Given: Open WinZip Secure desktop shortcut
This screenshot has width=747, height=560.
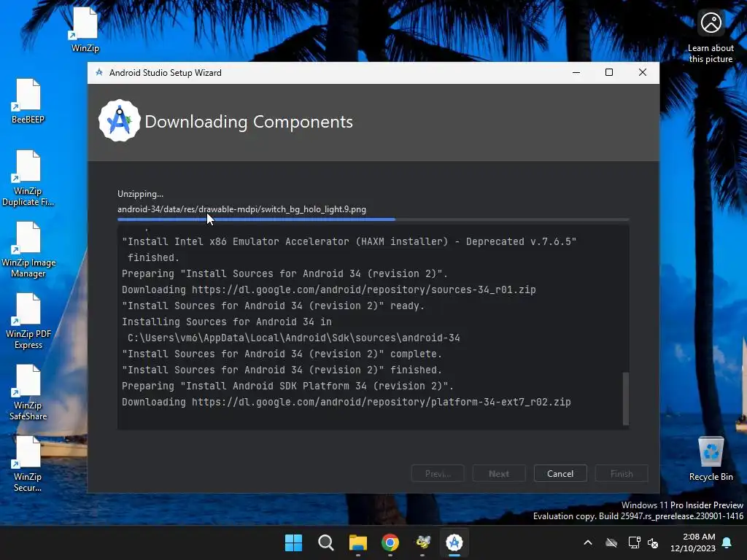Looking at the screenshot, I should point(27,464).
